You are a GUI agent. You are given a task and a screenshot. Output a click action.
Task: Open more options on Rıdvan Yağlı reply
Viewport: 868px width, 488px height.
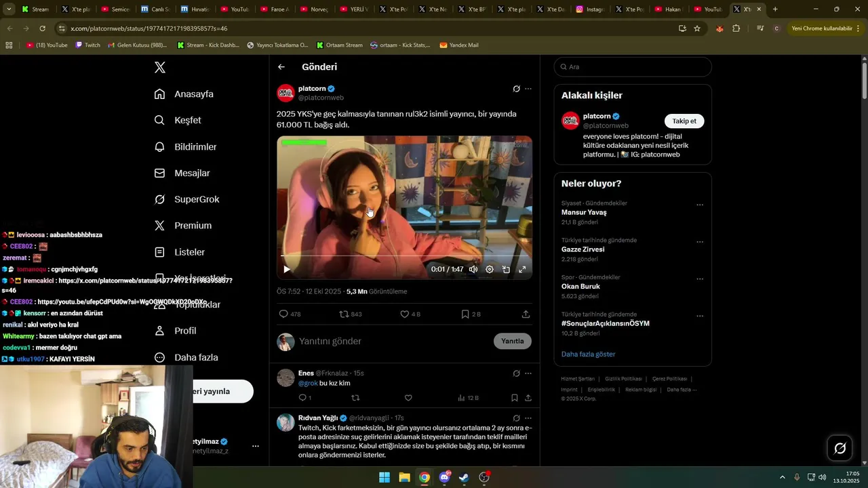(528, 418)
